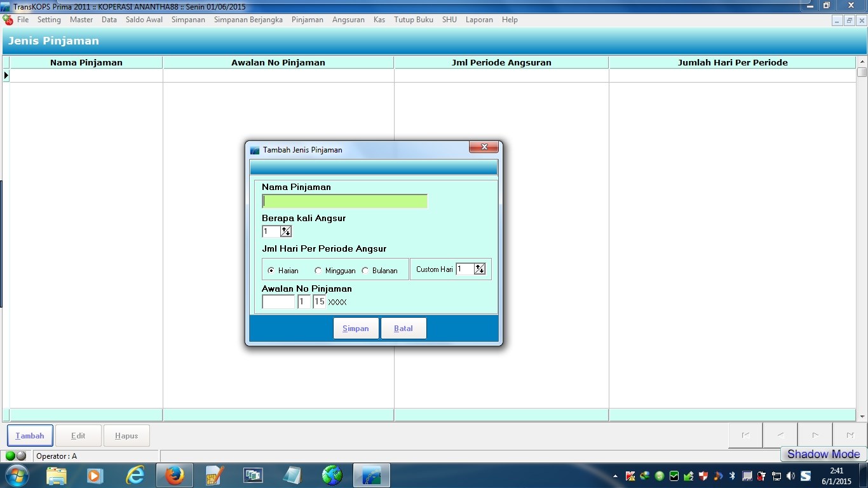The height and width of the screenshot is (488, 868).
Task: Click the Custom Hari number field
Action: pos(465,269)
